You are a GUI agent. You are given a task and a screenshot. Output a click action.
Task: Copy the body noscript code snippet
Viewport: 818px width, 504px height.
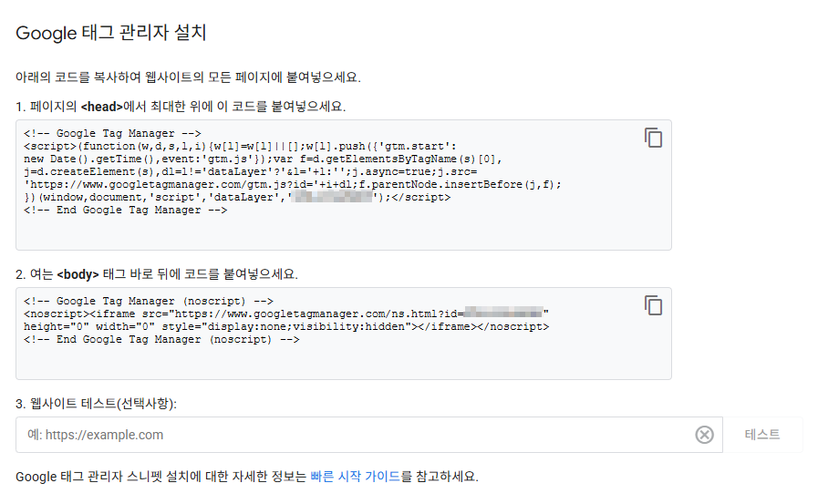point(653,305)
